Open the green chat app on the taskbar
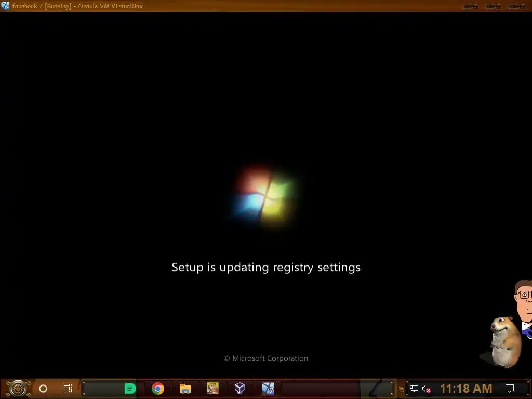 [x=130, y=389]
